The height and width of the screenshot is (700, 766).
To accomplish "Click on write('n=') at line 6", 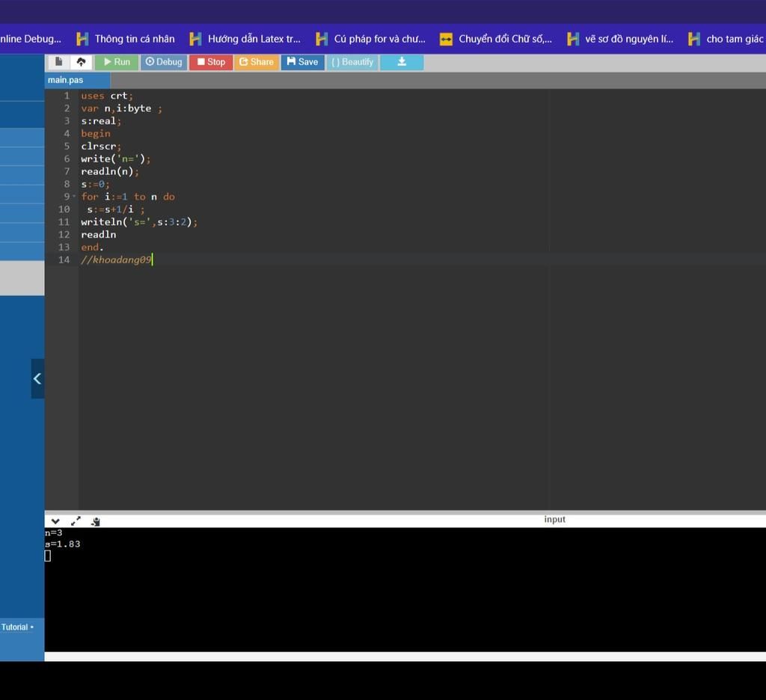I will (x=116, y=159).
